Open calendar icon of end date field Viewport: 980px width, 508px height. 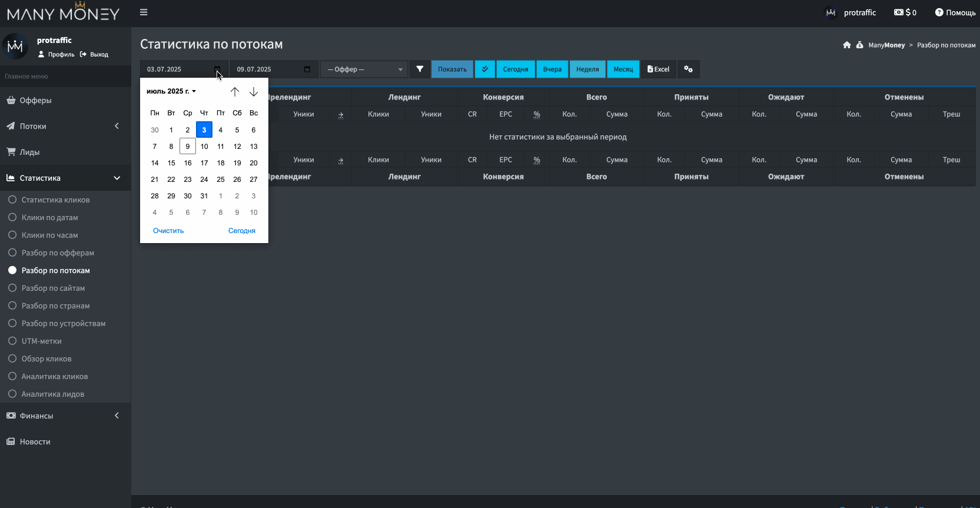(307, 69)
